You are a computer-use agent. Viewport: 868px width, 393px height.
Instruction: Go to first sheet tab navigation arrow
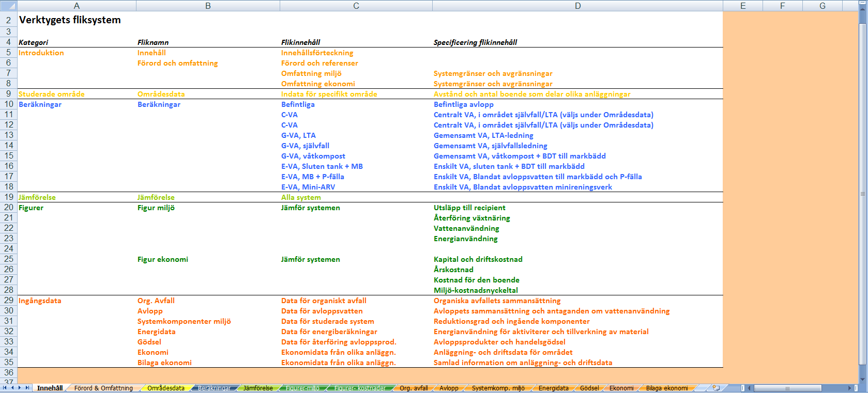click(5, 388)
